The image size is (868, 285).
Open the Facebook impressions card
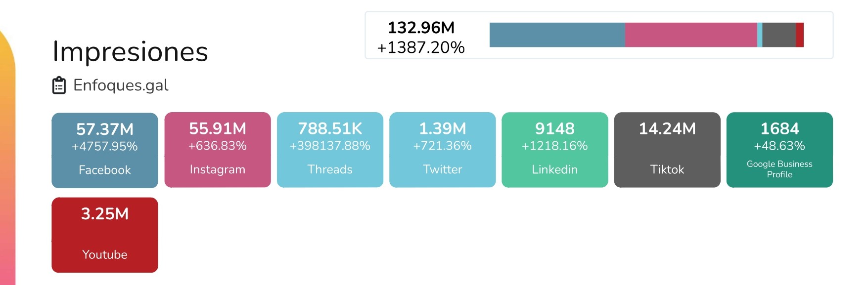tap(105, 150)
